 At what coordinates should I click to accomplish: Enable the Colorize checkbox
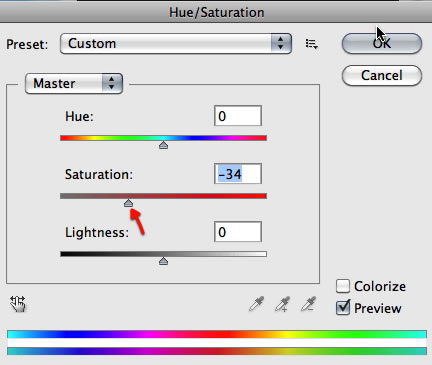(x=343, y=286)
